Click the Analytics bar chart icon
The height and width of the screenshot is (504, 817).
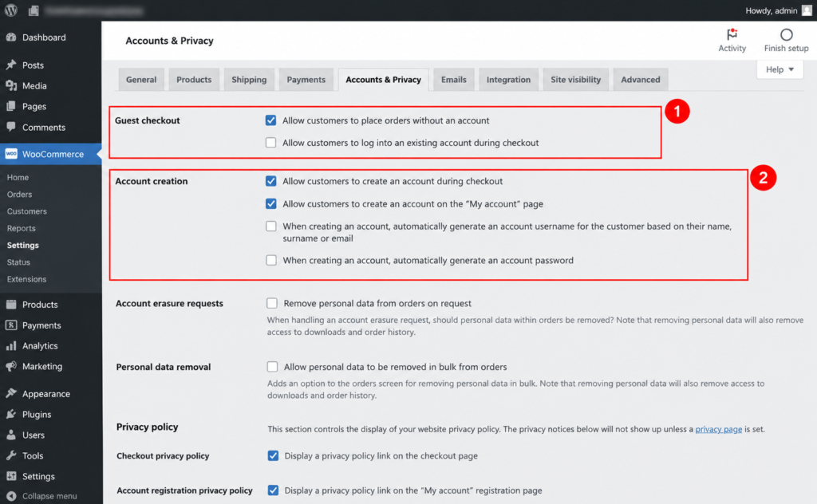11,346
